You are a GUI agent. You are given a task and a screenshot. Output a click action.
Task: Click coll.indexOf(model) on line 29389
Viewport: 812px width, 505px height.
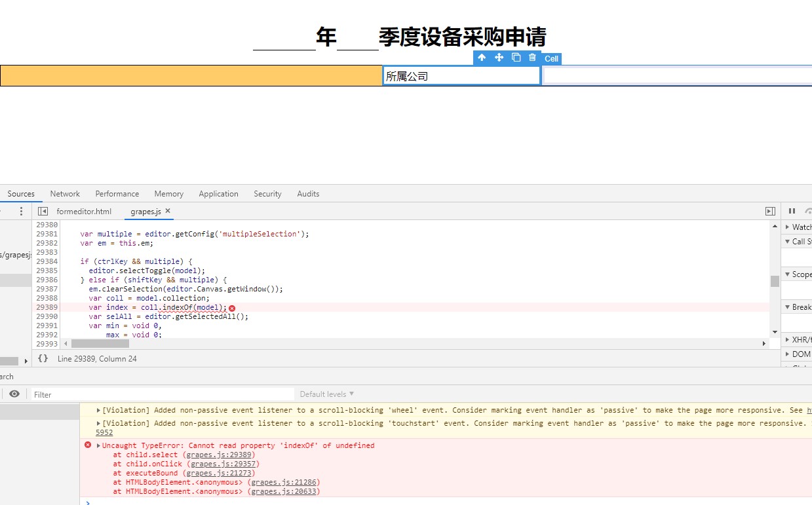pos(184,307)
